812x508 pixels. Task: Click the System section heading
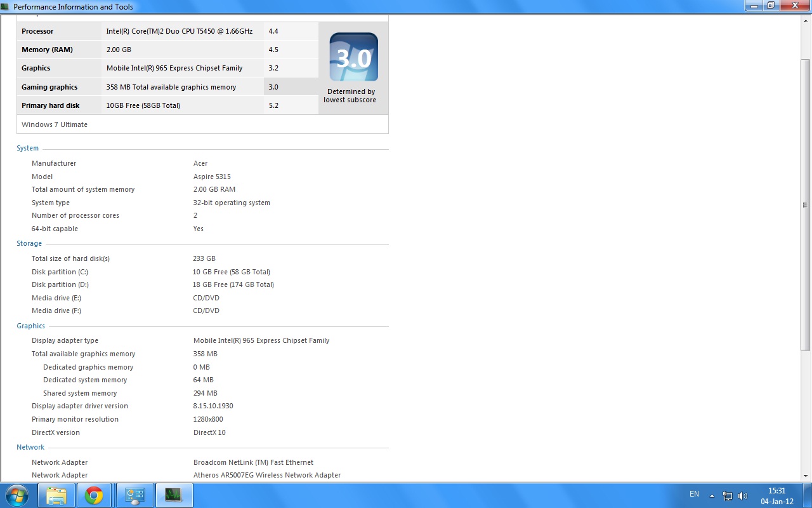point(27,148)
